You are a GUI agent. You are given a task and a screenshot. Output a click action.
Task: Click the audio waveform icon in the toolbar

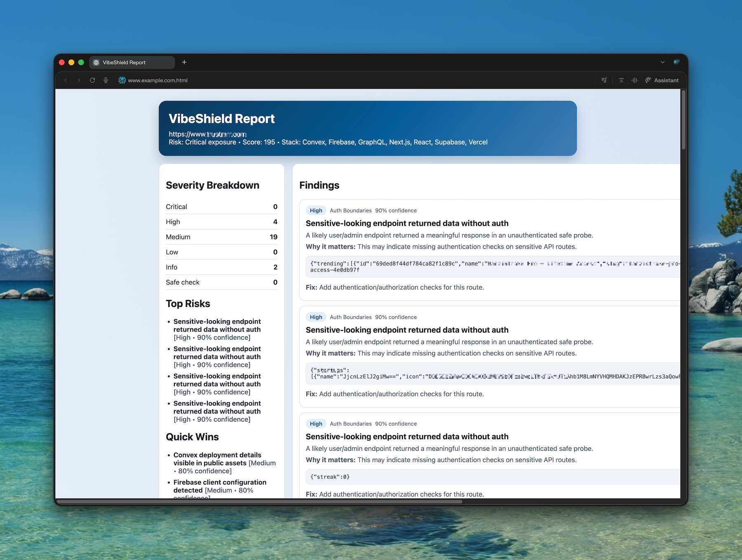[635, 80]
